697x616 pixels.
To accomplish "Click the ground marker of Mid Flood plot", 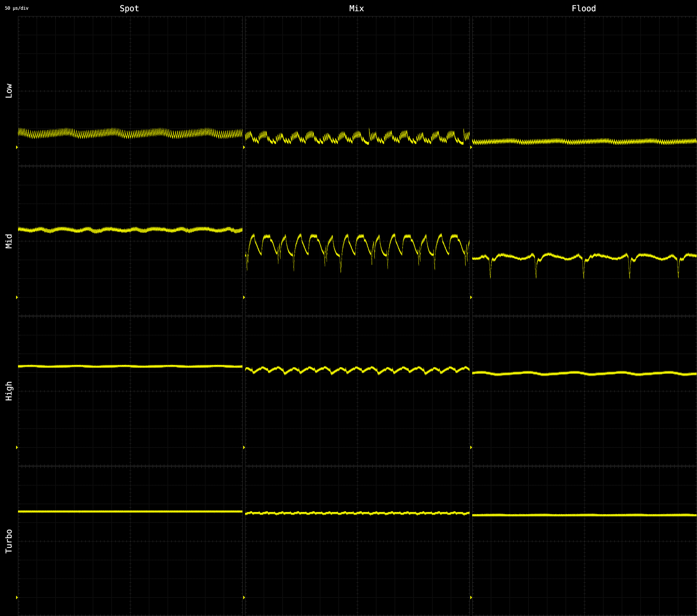I will click(471, 297).
